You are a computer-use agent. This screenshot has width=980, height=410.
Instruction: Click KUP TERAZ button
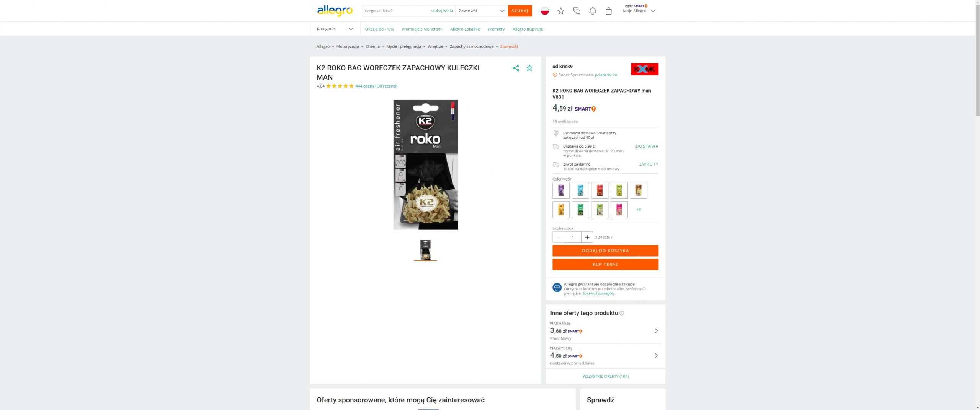click(605, 264)
